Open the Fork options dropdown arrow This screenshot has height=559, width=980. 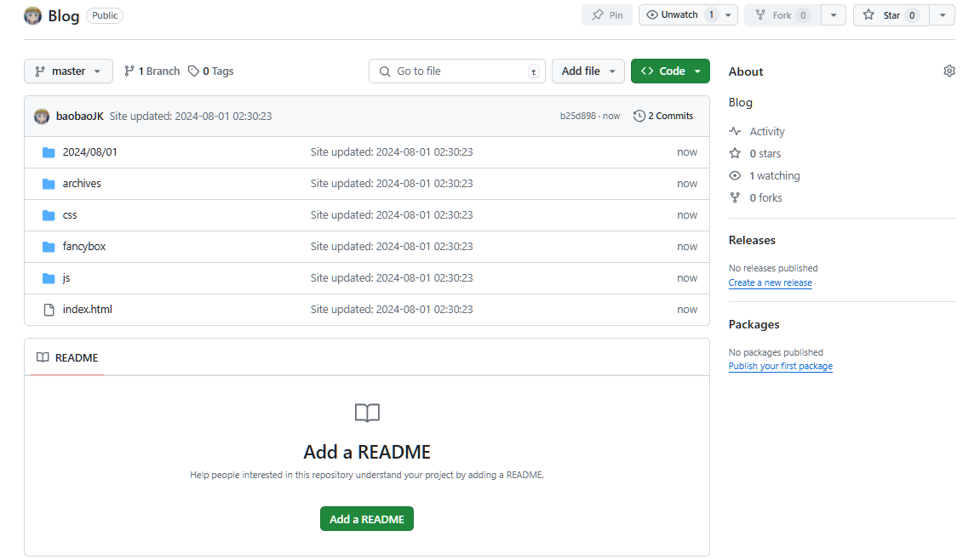[x=833, y=15]
